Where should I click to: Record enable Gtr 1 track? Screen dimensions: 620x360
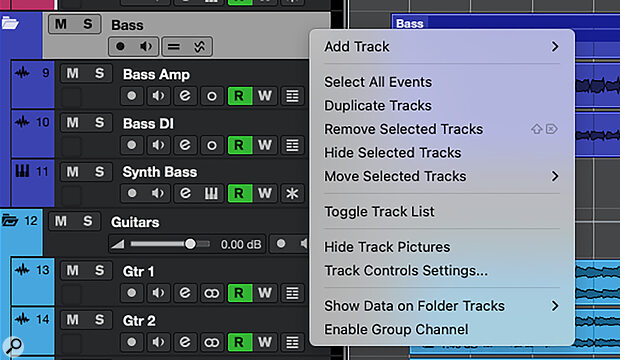click(132, 293)
